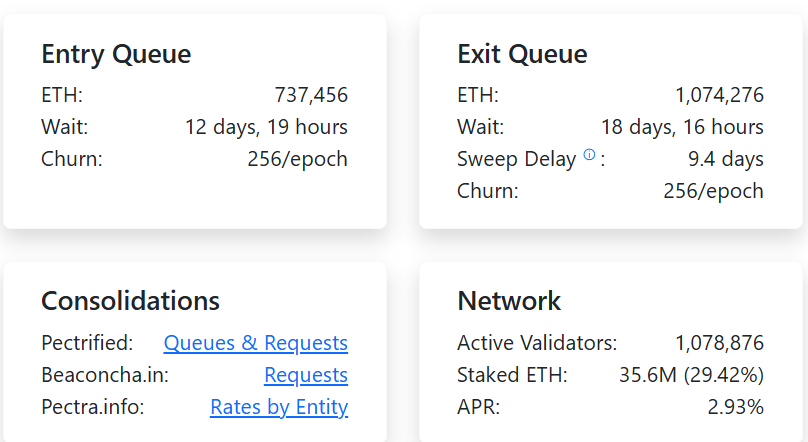Viewport: 808px width, 442px height.
Task: Click the Entry Queue heading
Action: pos(116,54)
